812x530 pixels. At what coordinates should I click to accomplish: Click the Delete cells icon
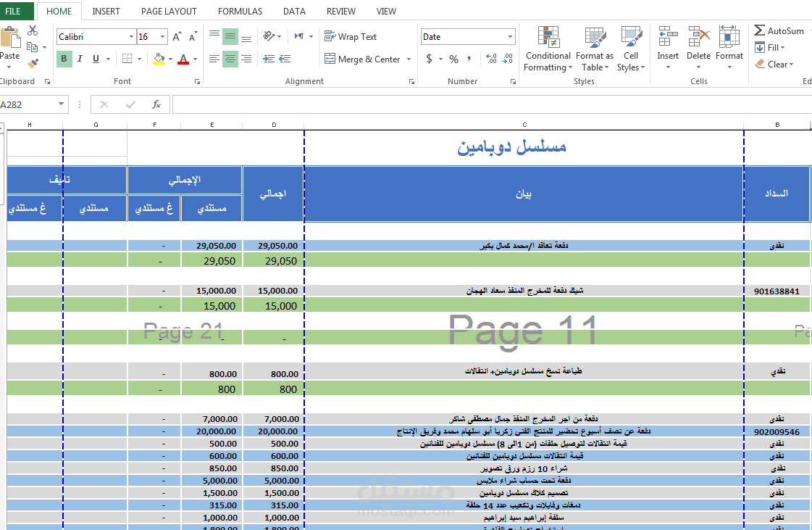[698, 48]
